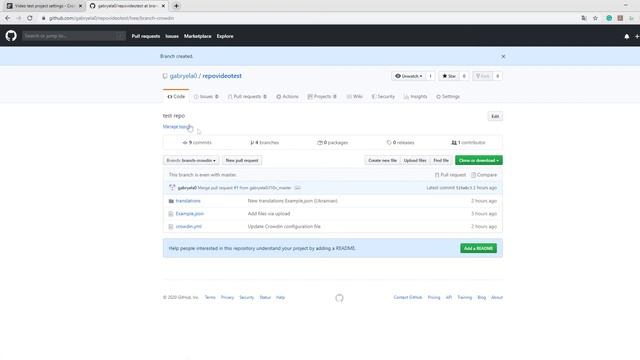The height and width of the screenshot is (360, 640).
Task: Open the Insights tab
Action: pyautogui.click(x=416, y=97)
